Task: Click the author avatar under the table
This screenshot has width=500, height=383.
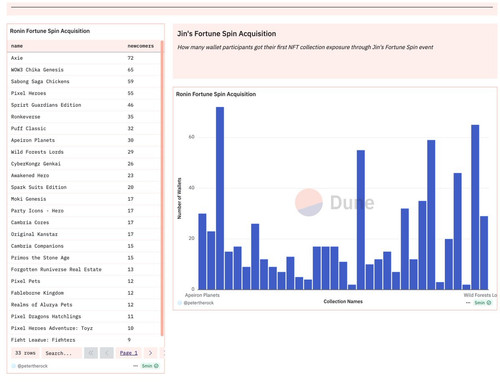Action: point(14,366)
